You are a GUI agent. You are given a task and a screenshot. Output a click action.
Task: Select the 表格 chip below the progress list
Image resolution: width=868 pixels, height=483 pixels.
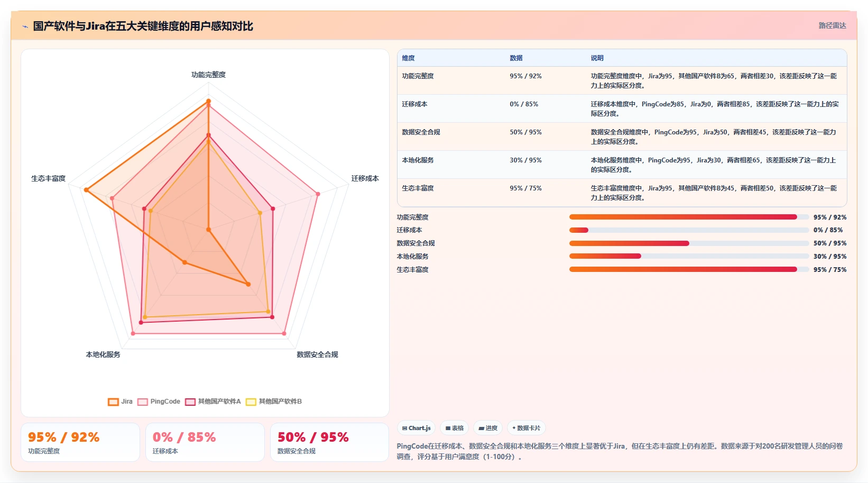point(454,428)
